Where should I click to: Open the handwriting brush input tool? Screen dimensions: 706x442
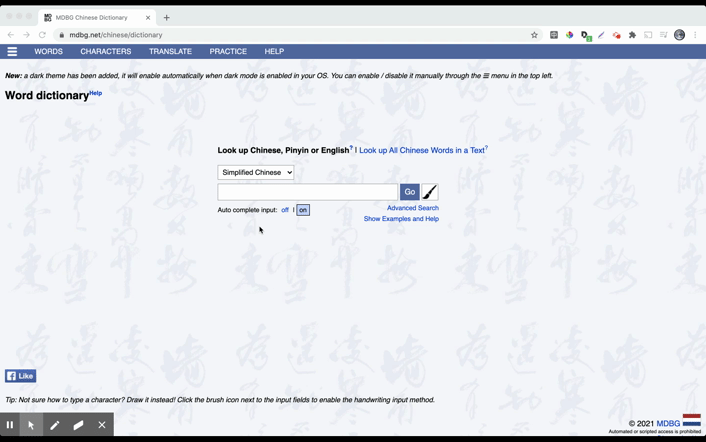coord(430,192)
